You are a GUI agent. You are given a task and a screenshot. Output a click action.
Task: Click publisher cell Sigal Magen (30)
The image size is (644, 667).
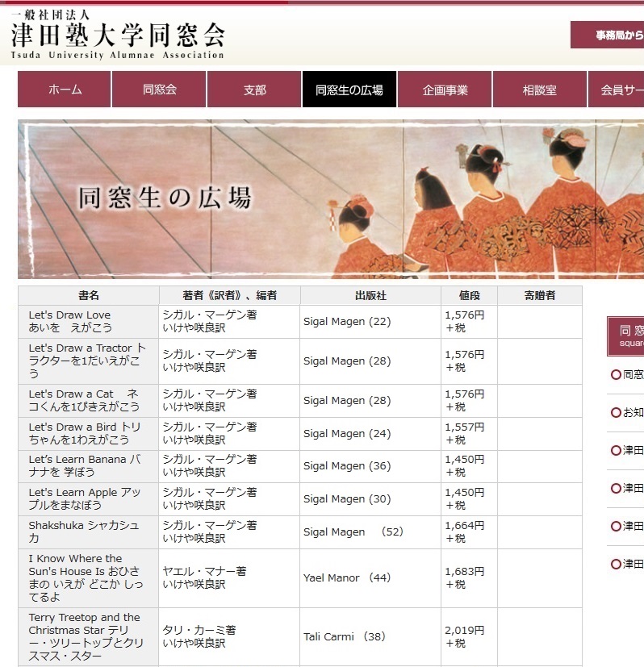[370, 499]
